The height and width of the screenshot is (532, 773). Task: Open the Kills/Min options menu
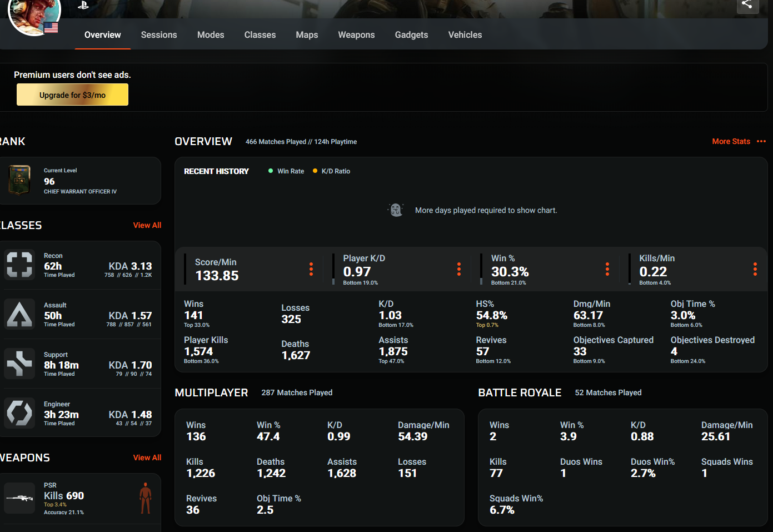[x=755, y=269]
